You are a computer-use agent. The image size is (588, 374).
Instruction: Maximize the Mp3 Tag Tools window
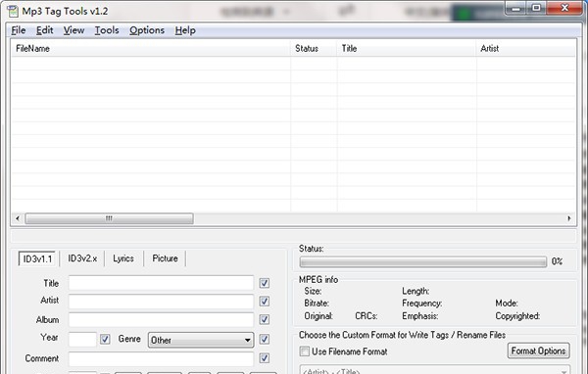pos(536,8)
